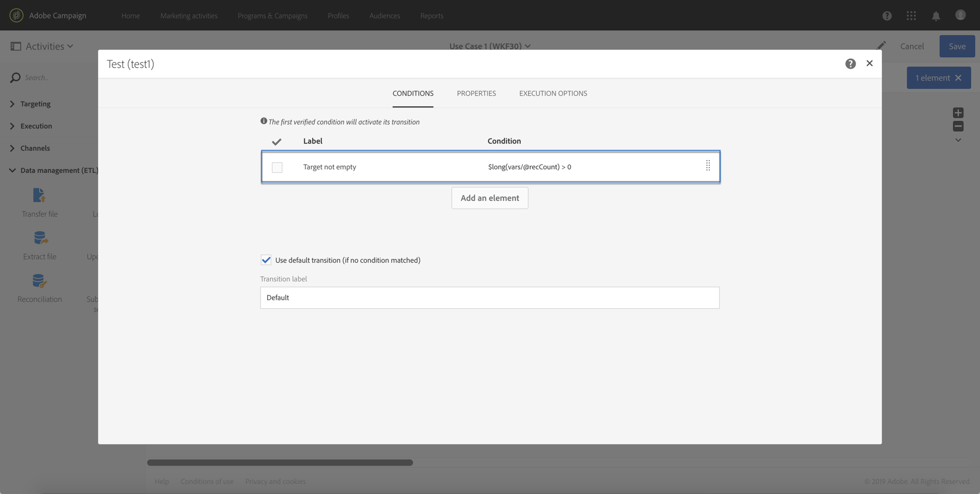
Task: Switch to the Properties tab
Action: (476, 93)
